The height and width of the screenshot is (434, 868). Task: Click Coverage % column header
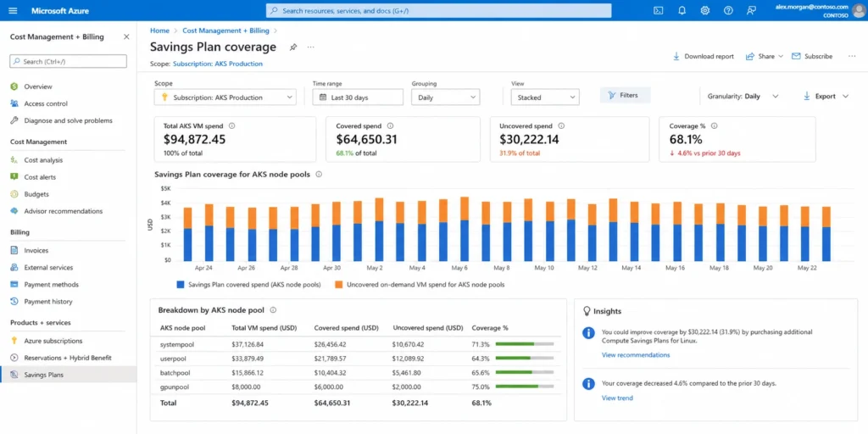(490, 328)
